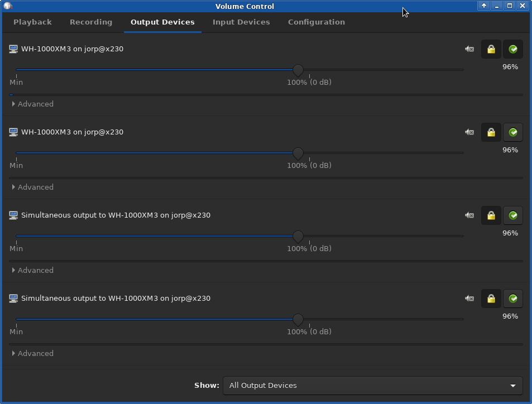Viewport: 532px width, 404px height.
Task: Go to the Configuration tab
Action: [x=316, y=22]
